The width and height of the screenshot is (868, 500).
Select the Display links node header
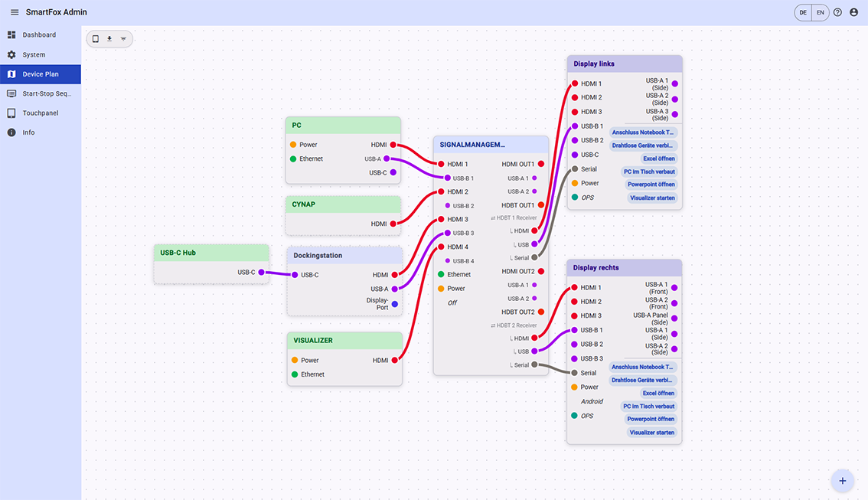click(x=625, y=64)
